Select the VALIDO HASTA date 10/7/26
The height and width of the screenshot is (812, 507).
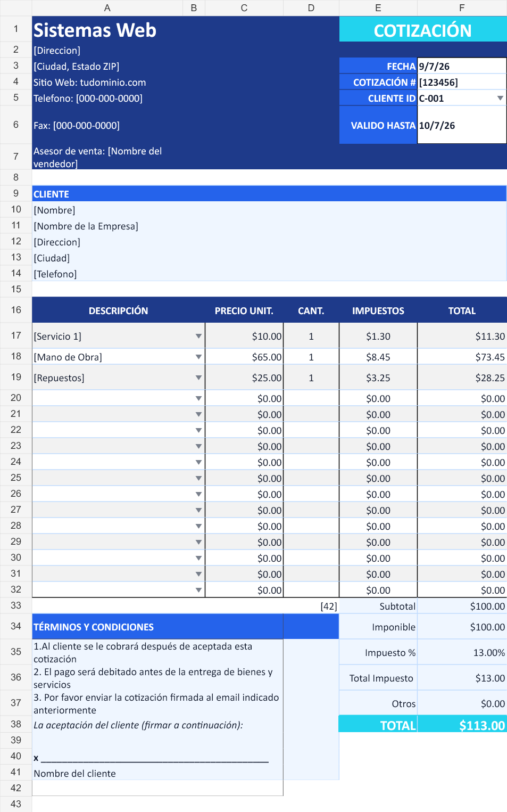(462, 125)
